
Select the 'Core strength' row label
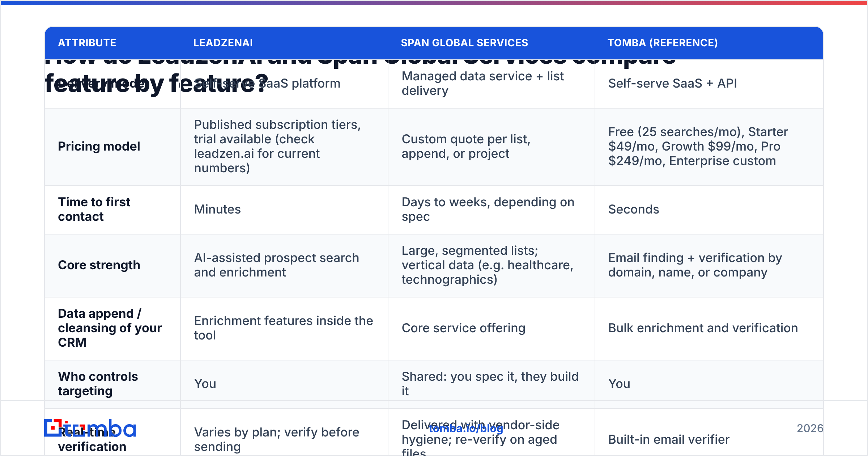point(99,265)
